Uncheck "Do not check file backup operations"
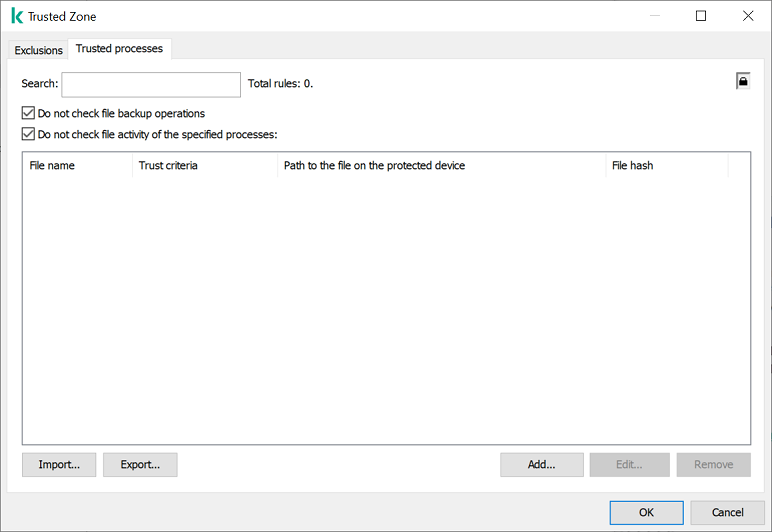The height and width of the screenshot is (532, 772). click(x=28, y=114)
